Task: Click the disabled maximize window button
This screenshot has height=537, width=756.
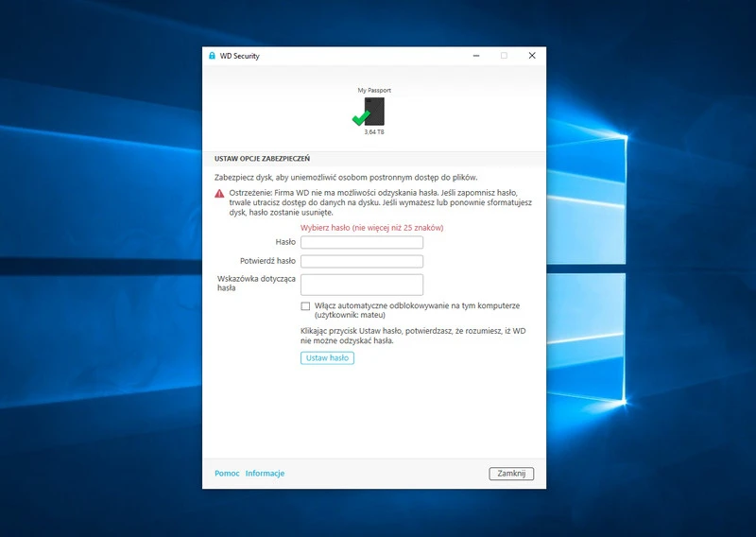Action: [x=504, y=56]
